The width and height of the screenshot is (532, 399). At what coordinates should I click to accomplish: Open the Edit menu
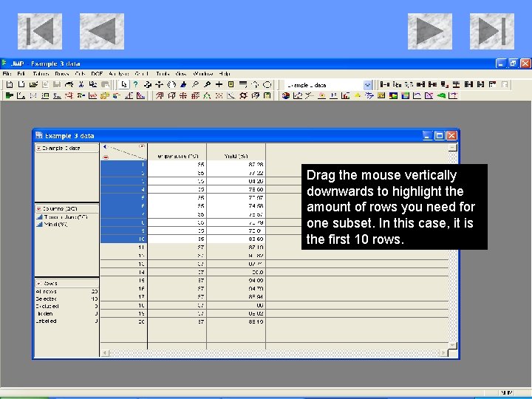[21, 74]
